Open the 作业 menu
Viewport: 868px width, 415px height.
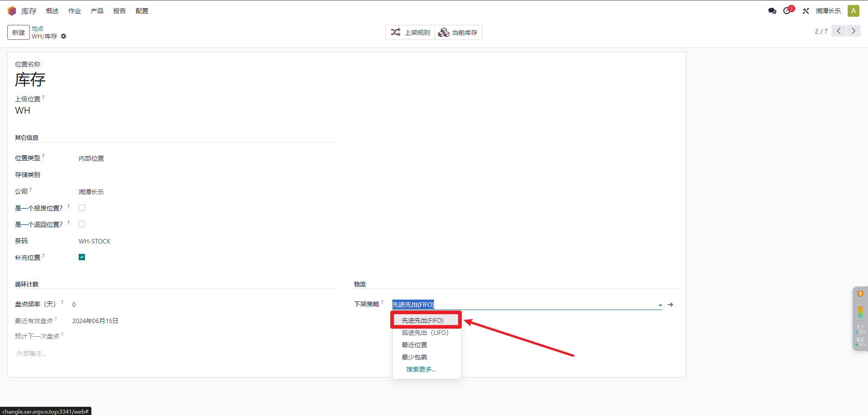pos(75,11)
